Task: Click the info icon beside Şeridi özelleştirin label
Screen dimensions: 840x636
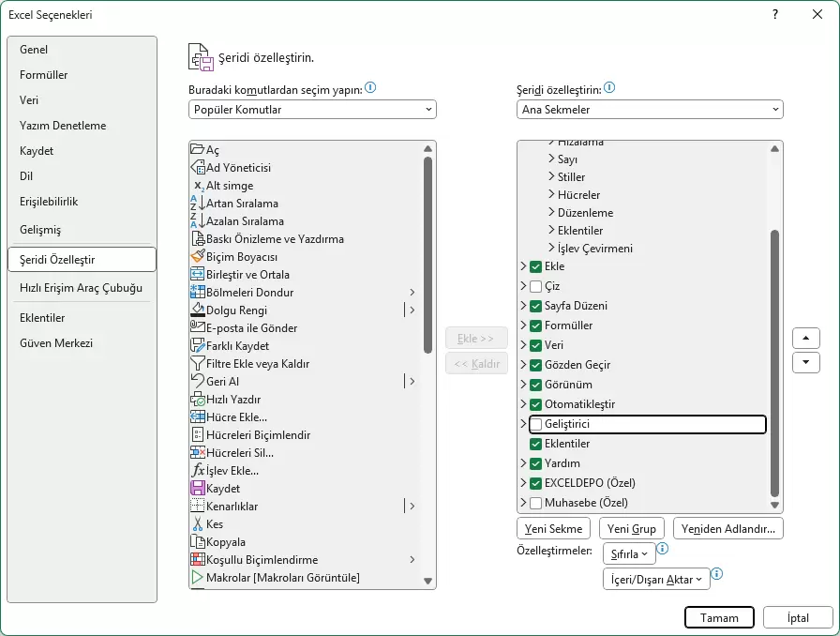Action: point(609,88)
